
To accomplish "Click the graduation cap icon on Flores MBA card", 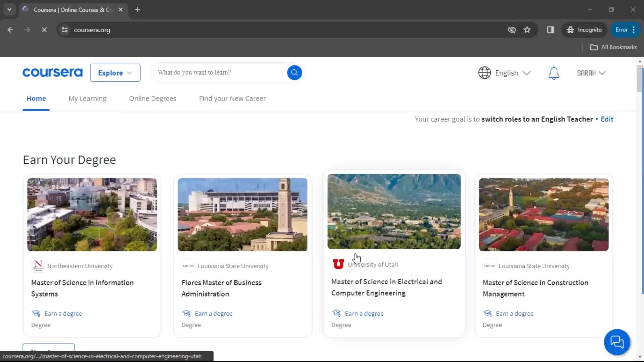I will pos(186,313).
